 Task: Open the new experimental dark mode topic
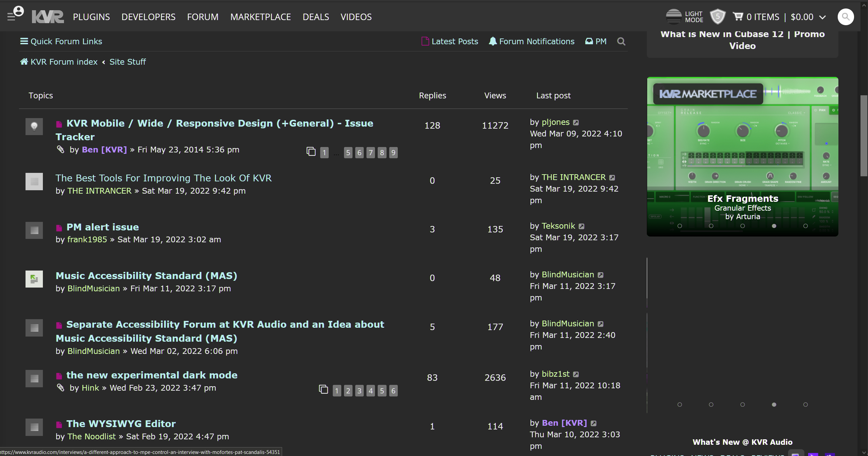(x=152, y=375)
